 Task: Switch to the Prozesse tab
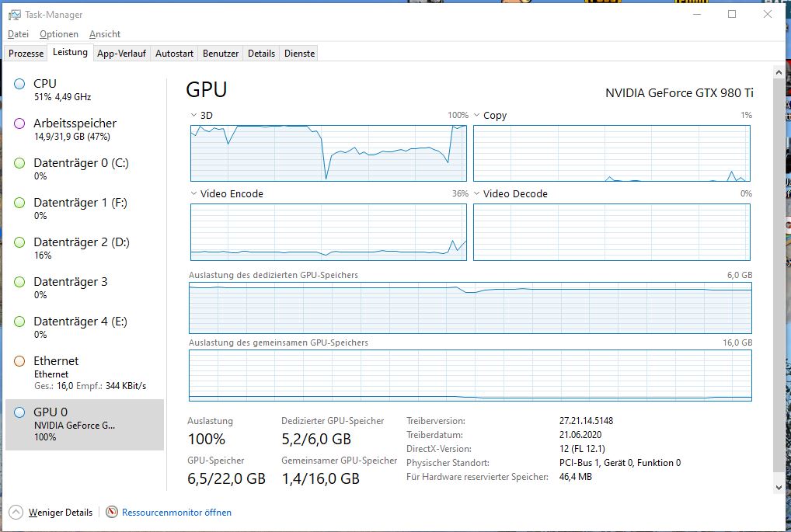(25, 53)
